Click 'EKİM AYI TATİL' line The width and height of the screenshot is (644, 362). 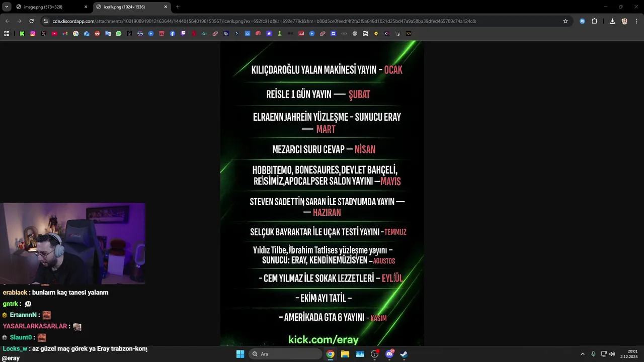[x=324, y=298]
